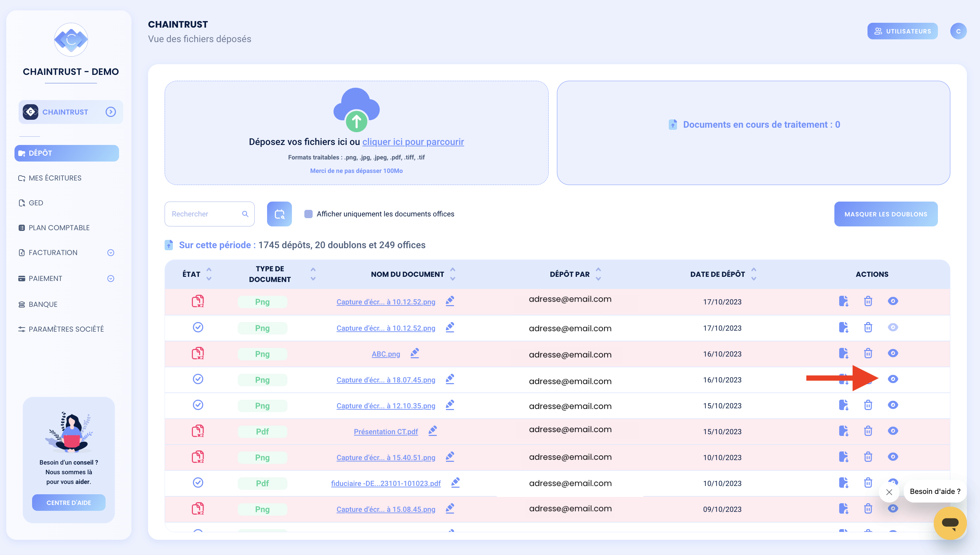
Task: Click the 'cliquer ici pour parcourir' link
Action: [x=413, y=142]
